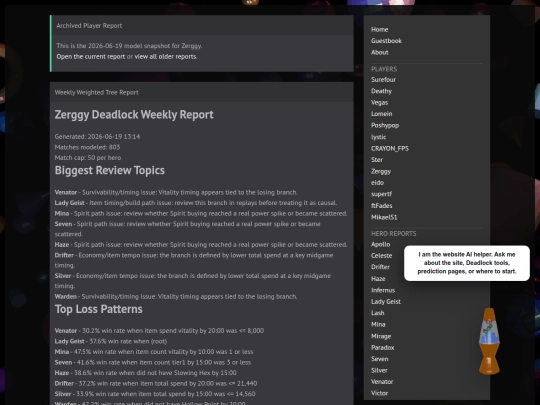Open Lomein player report
Screen dimensions: 540x405
(382, 114)
